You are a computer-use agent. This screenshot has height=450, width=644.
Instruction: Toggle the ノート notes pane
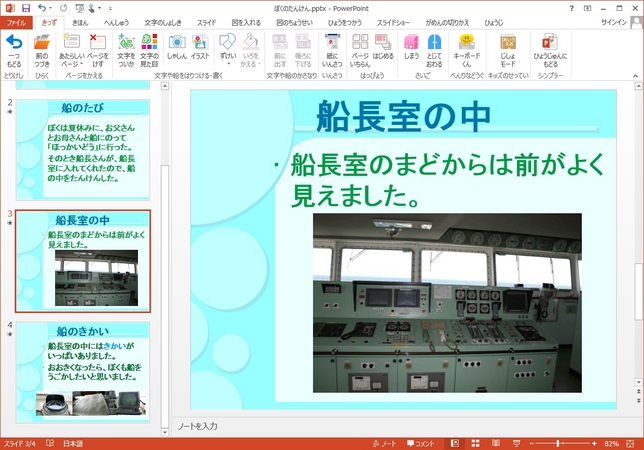pos(384,443)
